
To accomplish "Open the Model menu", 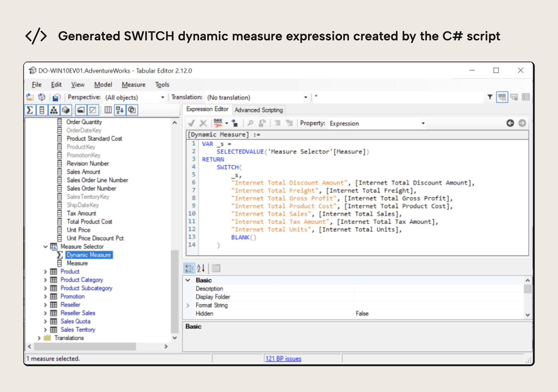I will [x=103, y=84].
